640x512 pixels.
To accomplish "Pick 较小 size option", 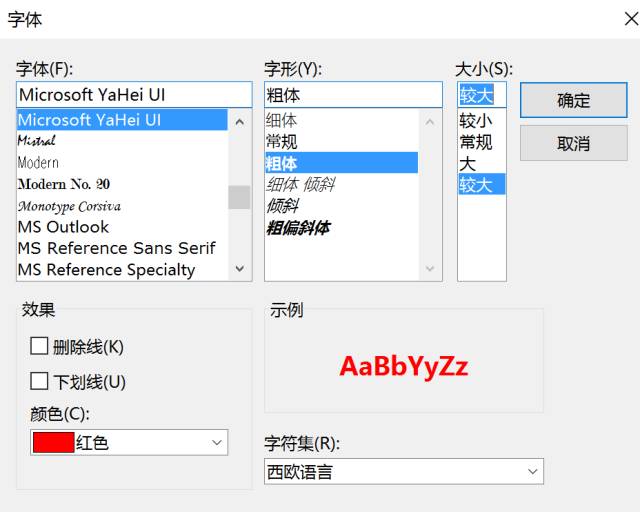I will pos(482,120).
